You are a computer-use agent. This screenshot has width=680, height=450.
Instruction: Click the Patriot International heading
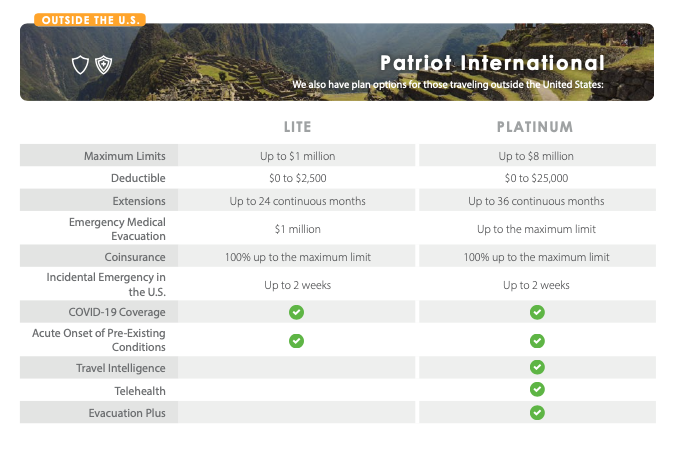pos(492,63)
